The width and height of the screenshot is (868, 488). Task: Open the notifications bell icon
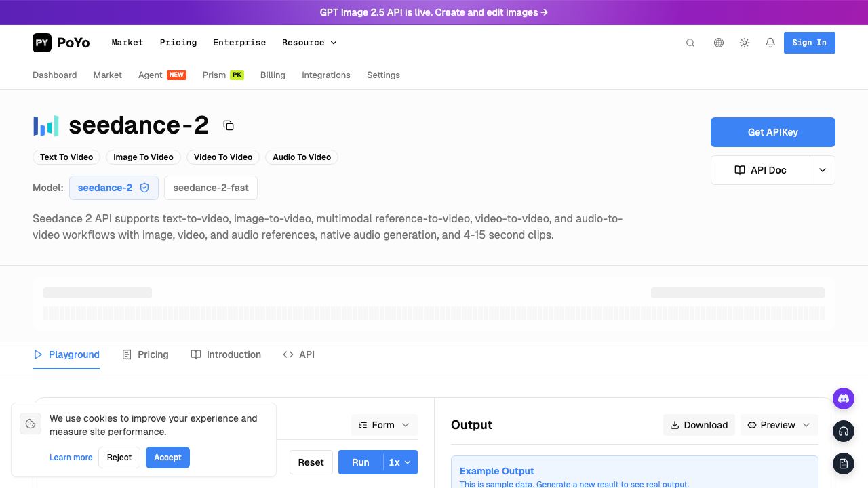(x=770, y=43)
